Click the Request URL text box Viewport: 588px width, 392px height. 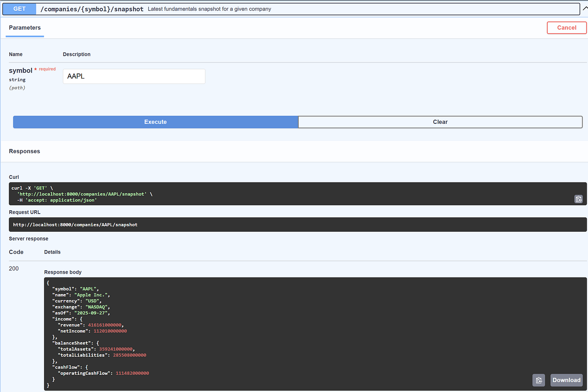[x=298, y=225]
